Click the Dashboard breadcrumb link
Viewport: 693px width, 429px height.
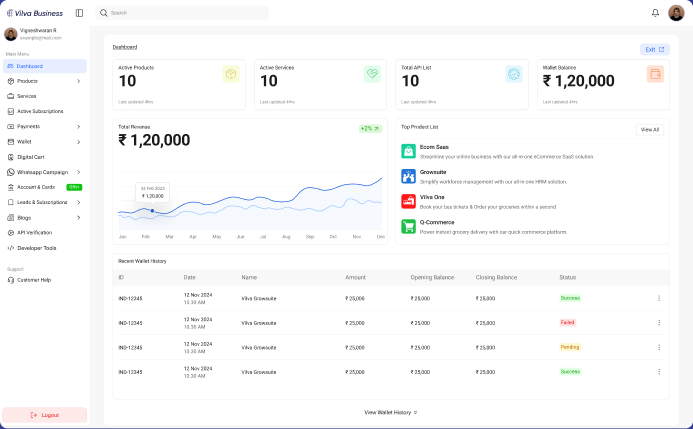click(x=125, y=47)
